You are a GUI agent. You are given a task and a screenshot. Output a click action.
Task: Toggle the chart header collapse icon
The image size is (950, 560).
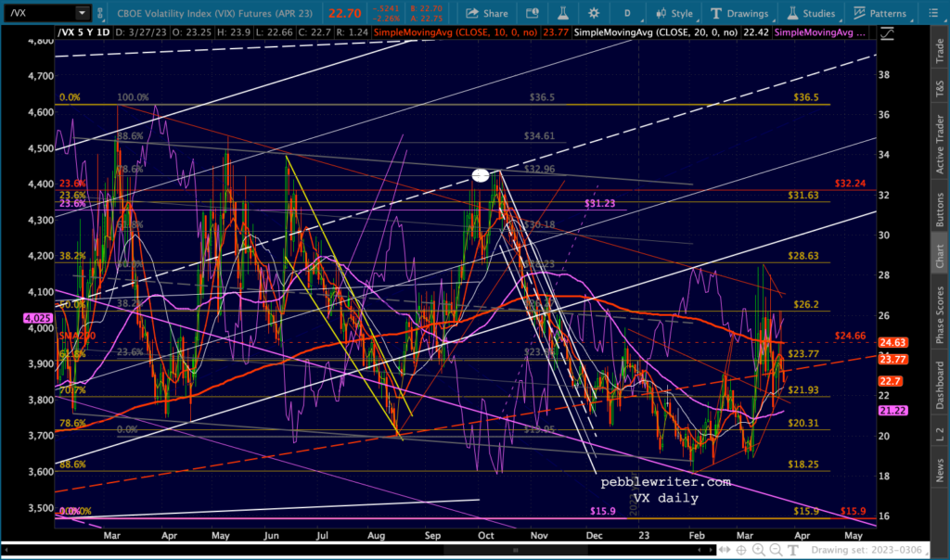(887, 34)
